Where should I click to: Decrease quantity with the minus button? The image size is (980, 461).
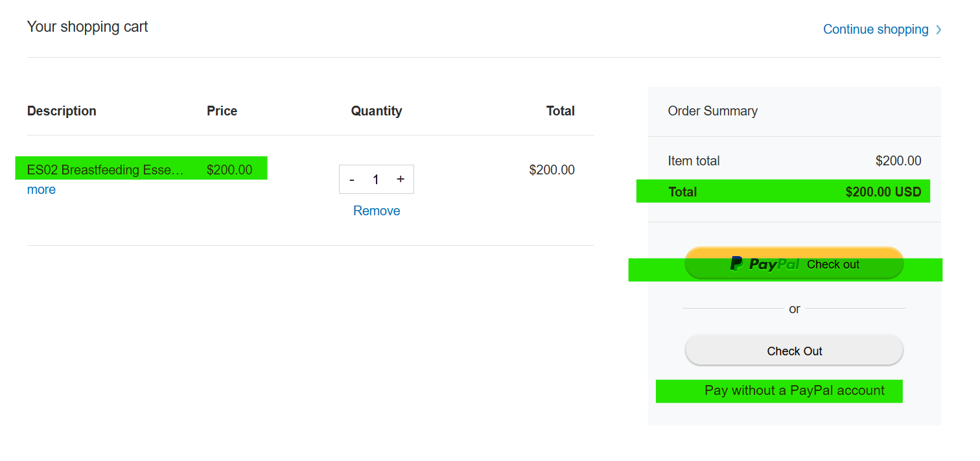[352, 180]
